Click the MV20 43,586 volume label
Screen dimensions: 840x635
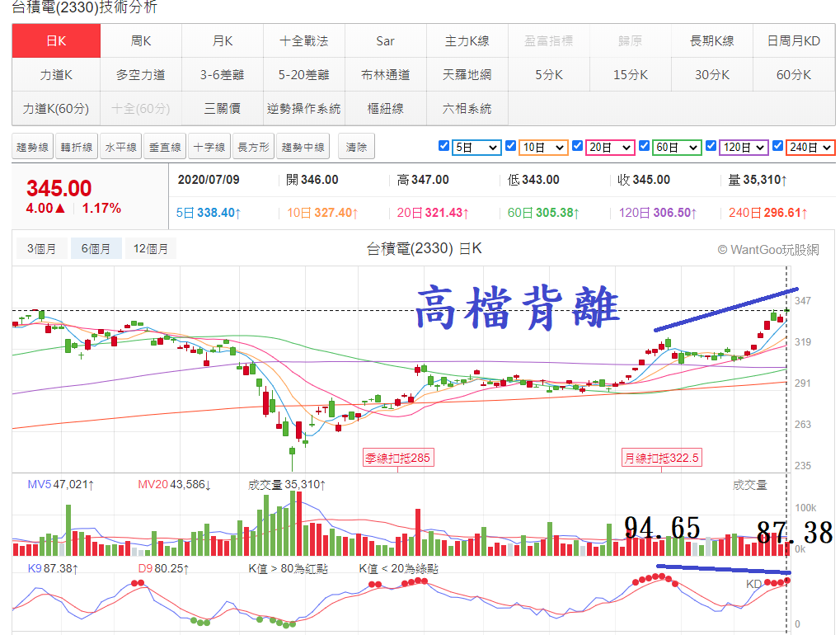click(x=174, y=484)
